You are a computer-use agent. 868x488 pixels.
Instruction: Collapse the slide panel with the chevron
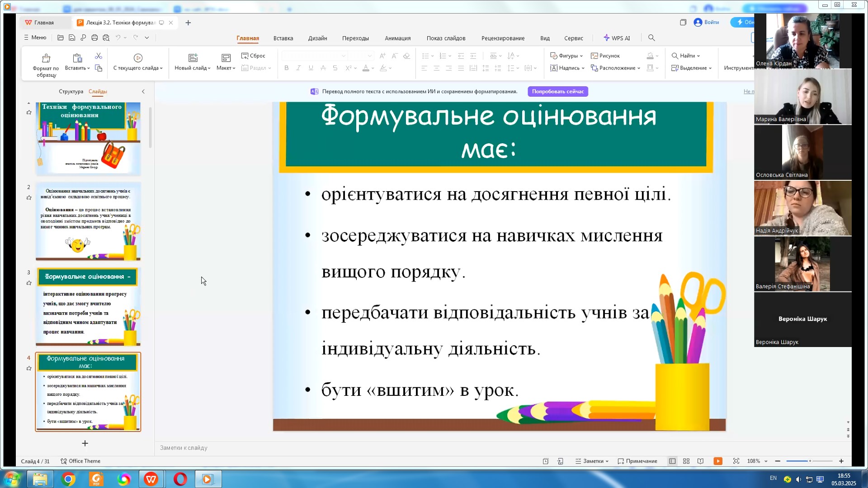[143, 92]
